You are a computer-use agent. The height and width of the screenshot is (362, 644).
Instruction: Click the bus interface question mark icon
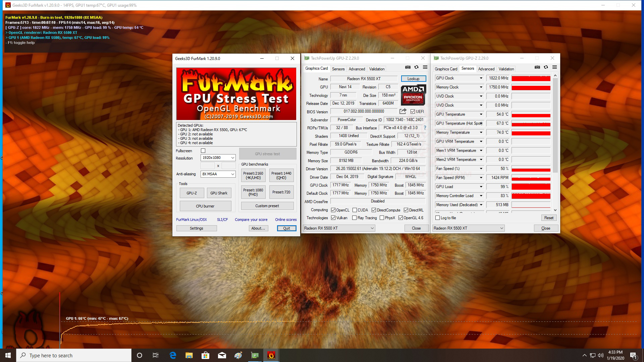point(425,128)
